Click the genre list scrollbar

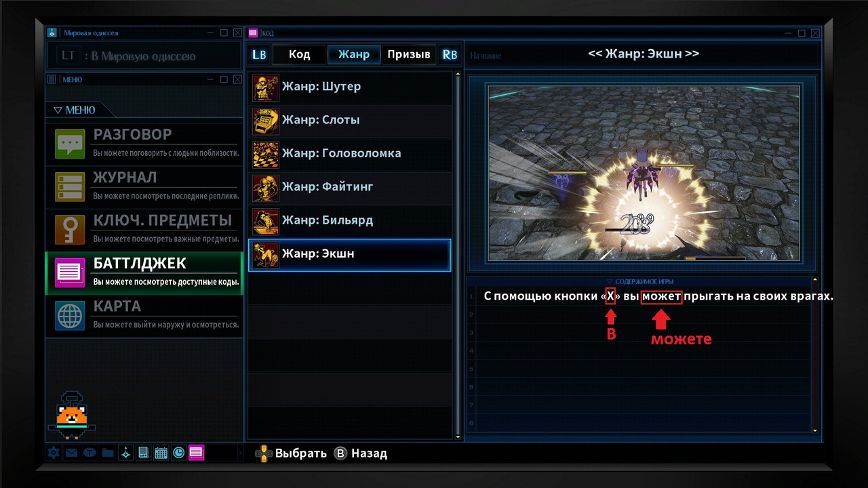click(x=458, y=255)
